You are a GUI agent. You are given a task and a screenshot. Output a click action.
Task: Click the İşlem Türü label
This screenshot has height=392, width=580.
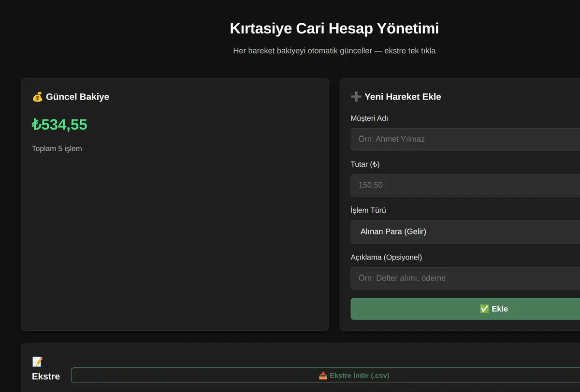[x=368, y=210]
